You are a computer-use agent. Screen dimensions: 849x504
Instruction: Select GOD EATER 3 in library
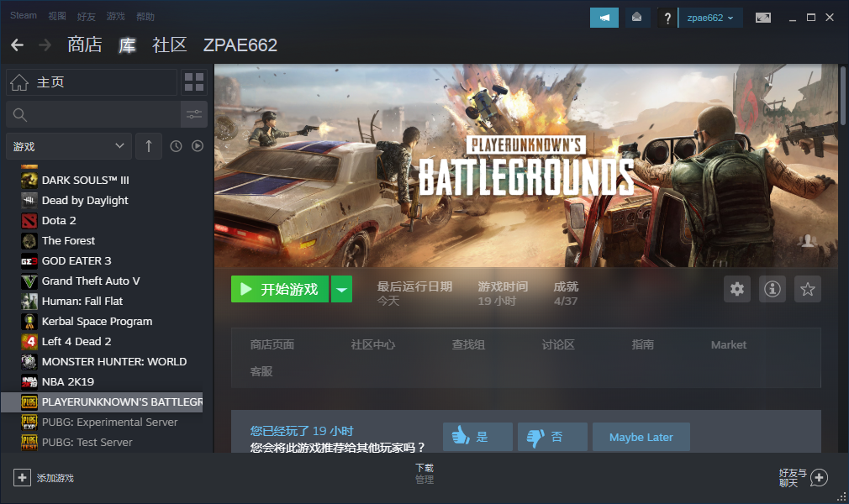pyautogui.click(x=102, y=261)
